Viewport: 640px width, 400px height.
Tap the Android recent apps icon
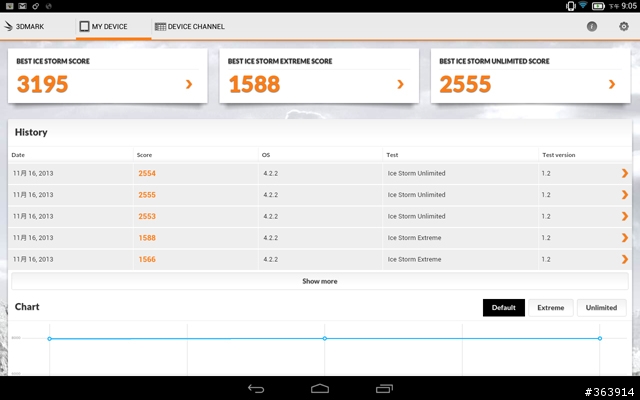pyautogui.click(x=384, y=388)
